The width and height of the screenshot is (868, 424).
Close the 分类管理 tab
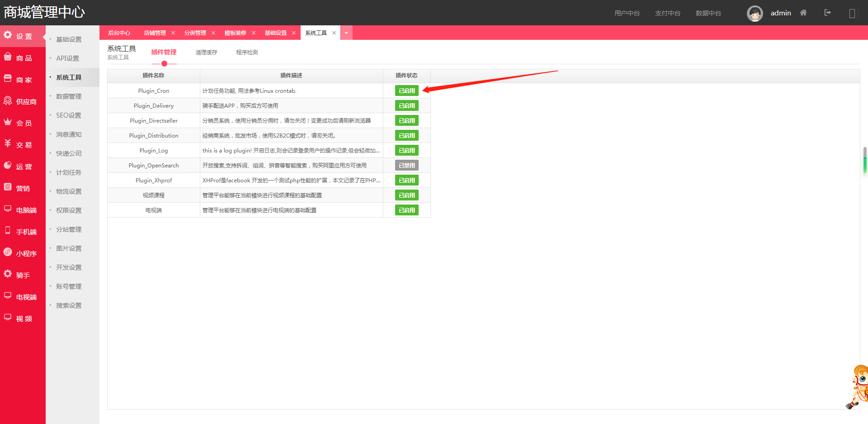click(213, 33)
